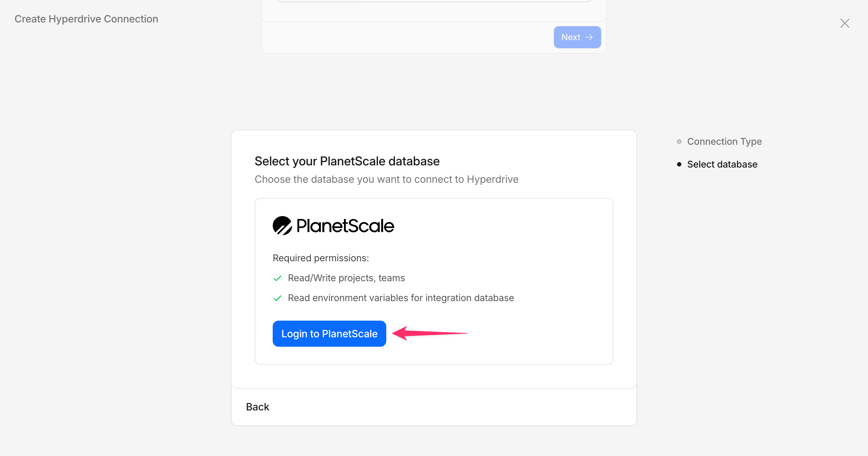This screenshot has height=456, width=868.
Task: Mark the Read/Write projects permission entry
Action: tap(346, 278)
